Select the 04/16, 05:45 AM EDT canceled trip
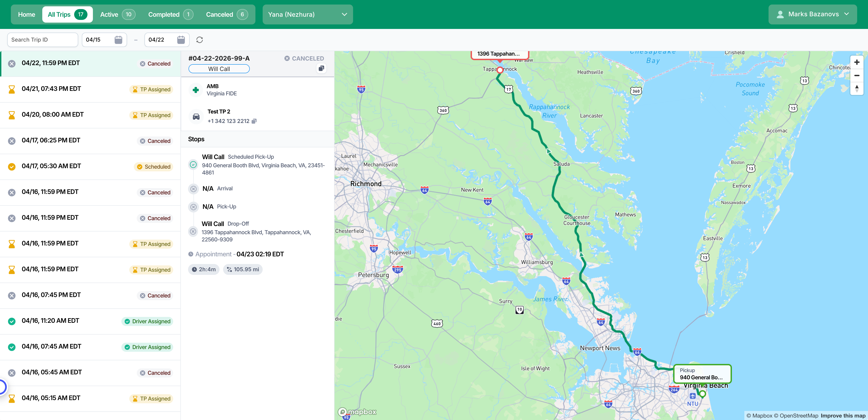This screenshot has width=868, height=420. coord(90,373)
